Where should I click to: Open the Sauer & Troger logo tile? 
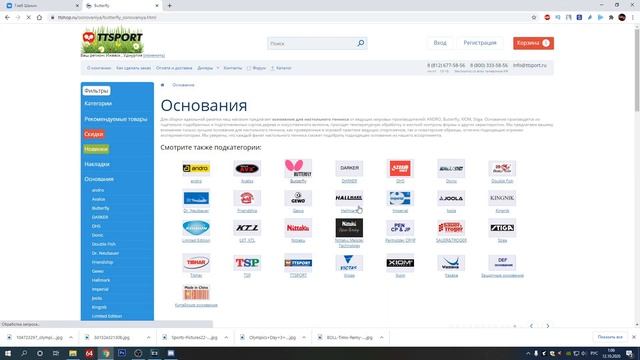tap(451, 228)
